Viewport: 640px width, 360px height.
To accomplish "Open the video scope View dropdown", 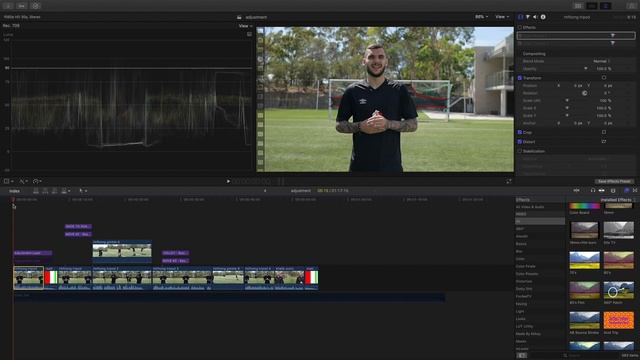I will coord(245,26).
